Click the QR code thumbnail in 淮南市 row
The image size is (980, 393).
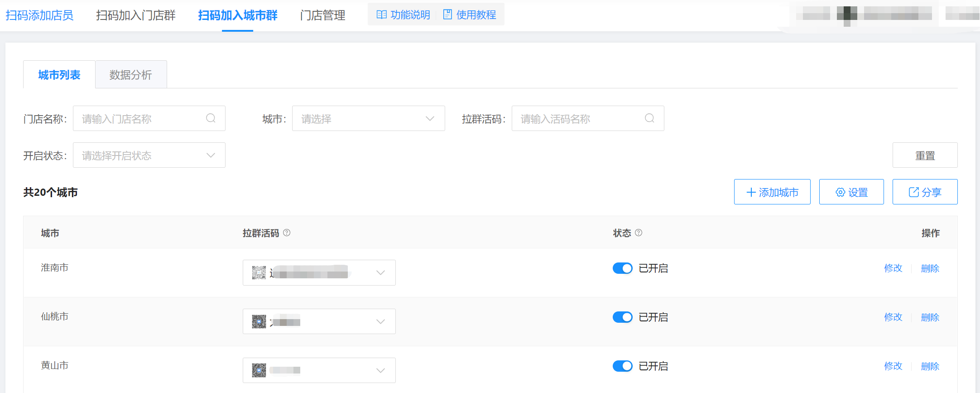[x=259, y=272]
